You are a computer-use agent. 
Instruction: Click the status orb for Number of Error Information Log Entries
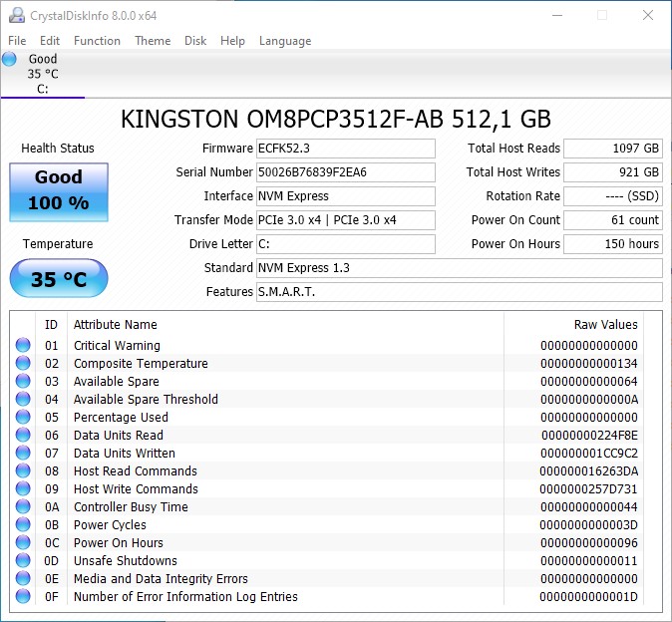(23, 597)
